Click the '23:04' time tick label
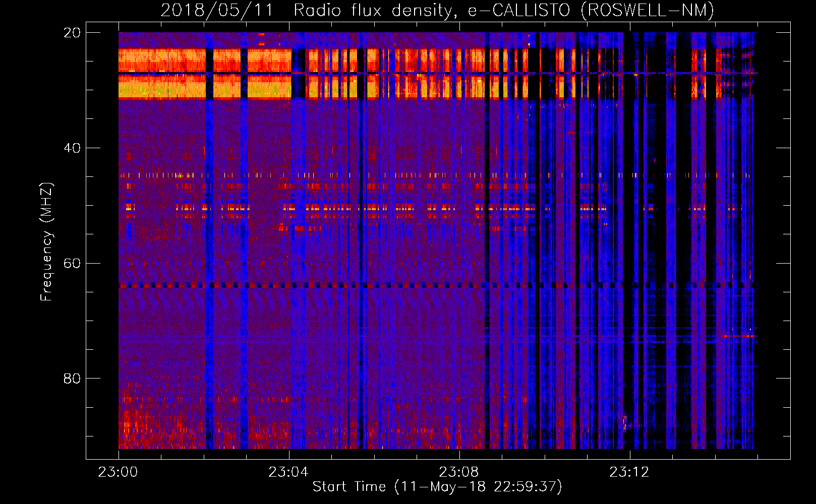Image resolution: width=816 pixels, height=504 pixels. pyautogui.click(x=288, y=472)
